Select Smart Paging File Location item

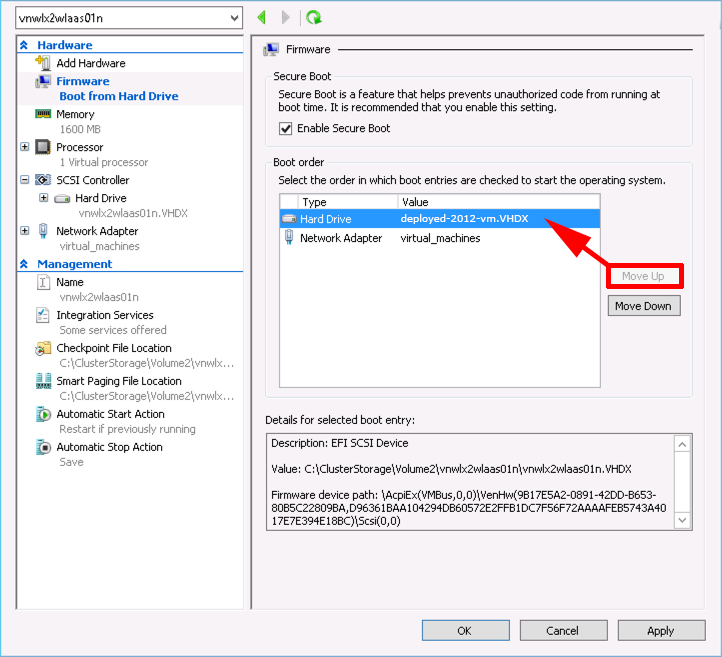click(119, 381)
